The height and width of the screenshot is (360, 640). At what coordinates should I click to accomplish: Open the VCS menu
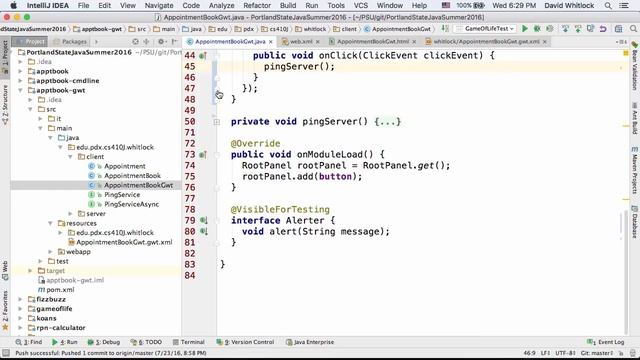tap(360, 6)
